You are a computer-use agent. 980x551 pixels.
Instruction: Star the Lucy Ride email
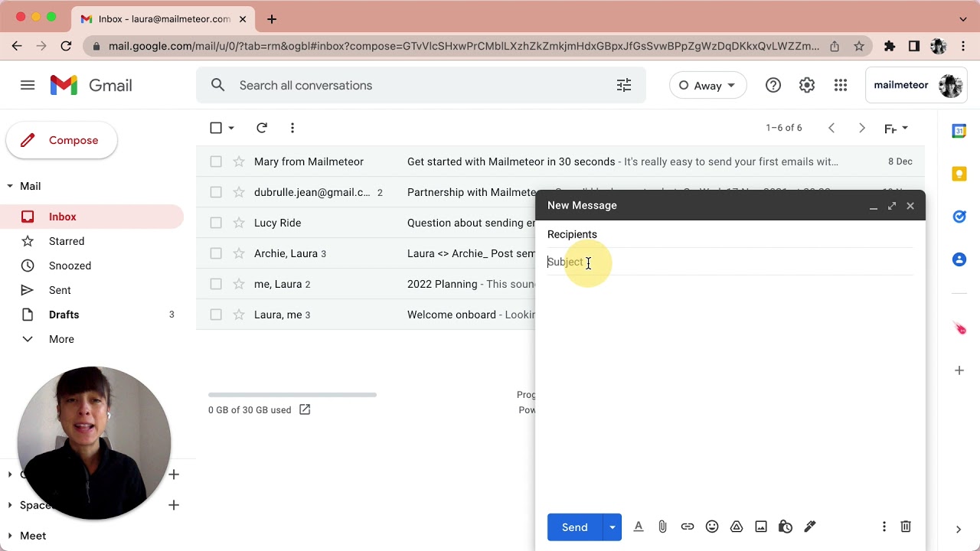(x=239, y=223)
